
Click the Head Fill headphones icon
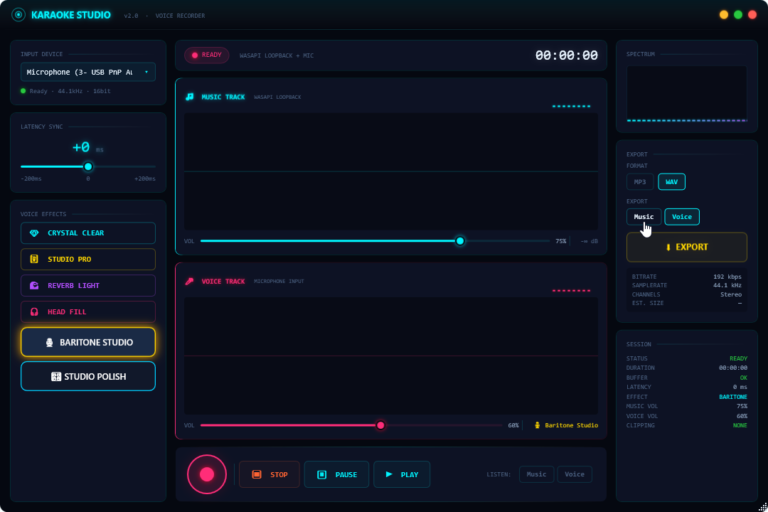[34, 312]
